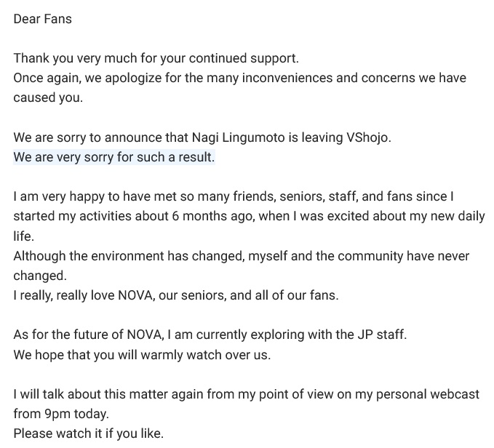Click the highlighted 'We are very sorry' sentence
The height and width of the screenshot is (448, 494).
point(113,157)
